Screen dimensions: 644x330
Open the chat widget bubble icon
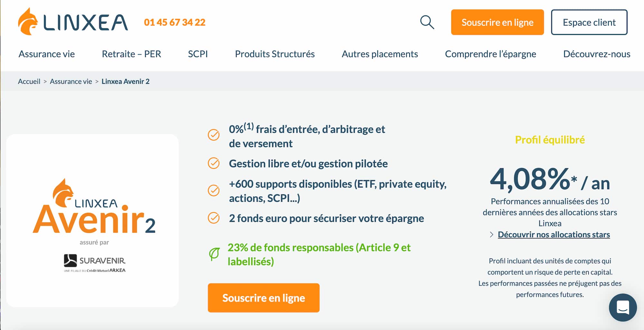pos(623,307)
